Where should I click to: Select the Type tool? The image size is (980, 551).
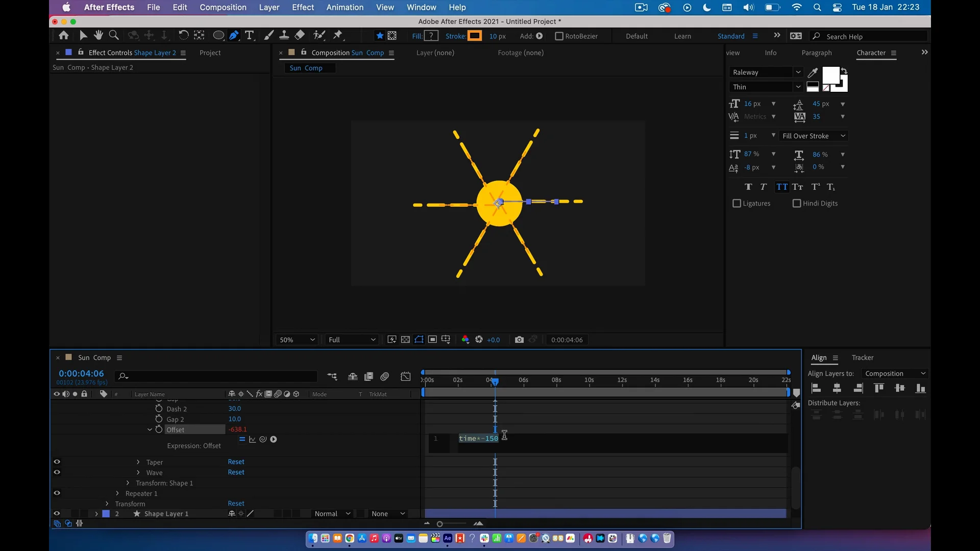coord(249,35)
